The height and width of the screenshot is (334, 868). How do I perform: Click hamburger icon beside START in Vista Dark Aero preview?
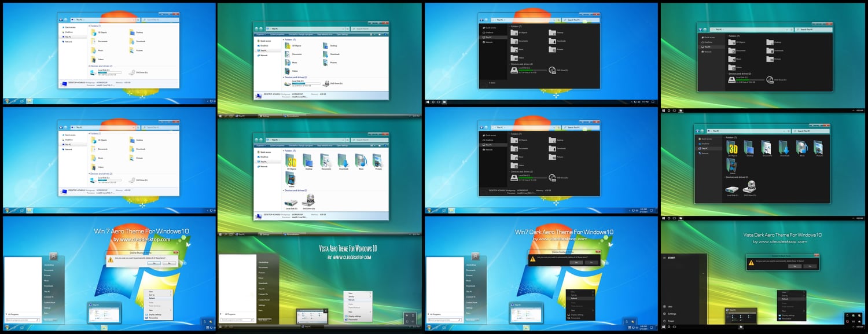point(664,258)
